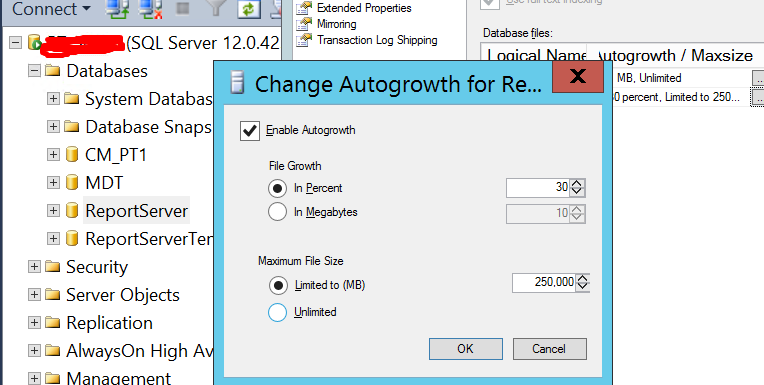Select the In Megabytes radio button
This screenshot has width=764, height=385.
pos(277,212)
